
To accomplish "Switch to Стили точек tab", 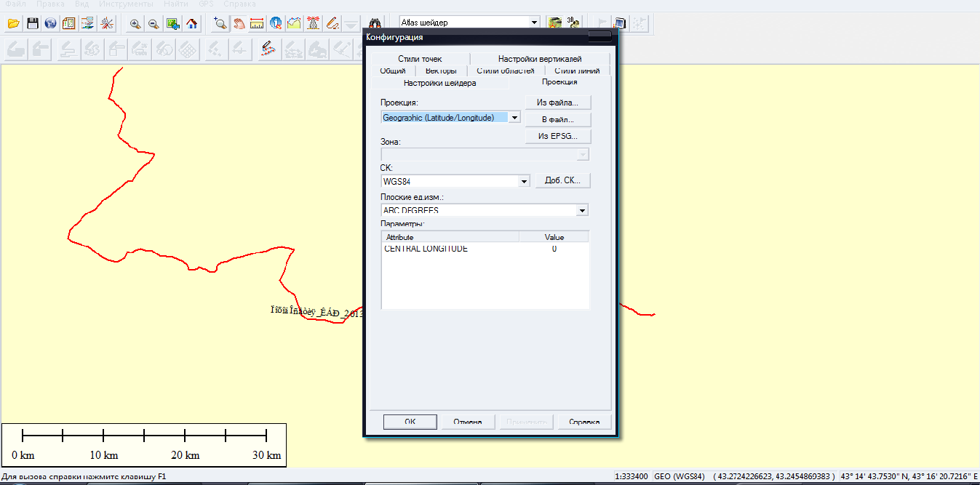I will coord(420,59).
